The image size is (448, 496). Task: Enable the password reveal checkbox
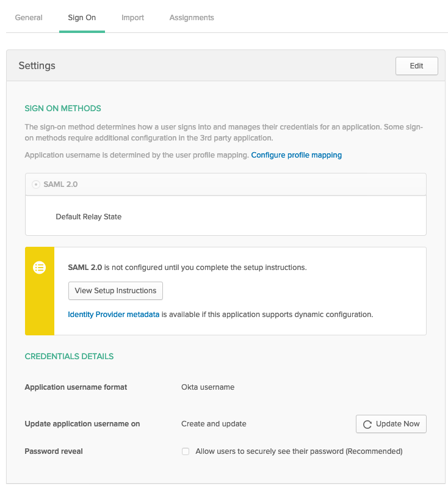(186, 451)
